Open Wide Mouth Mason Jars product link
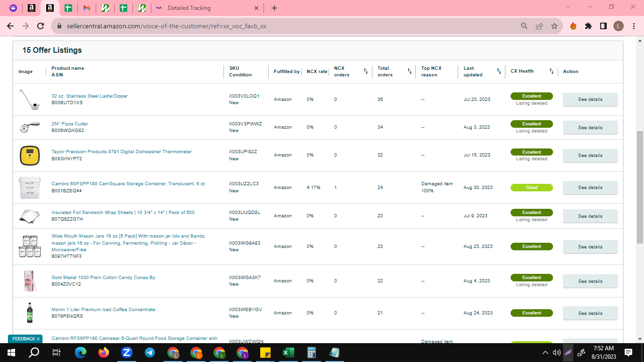 pos(129,243)
